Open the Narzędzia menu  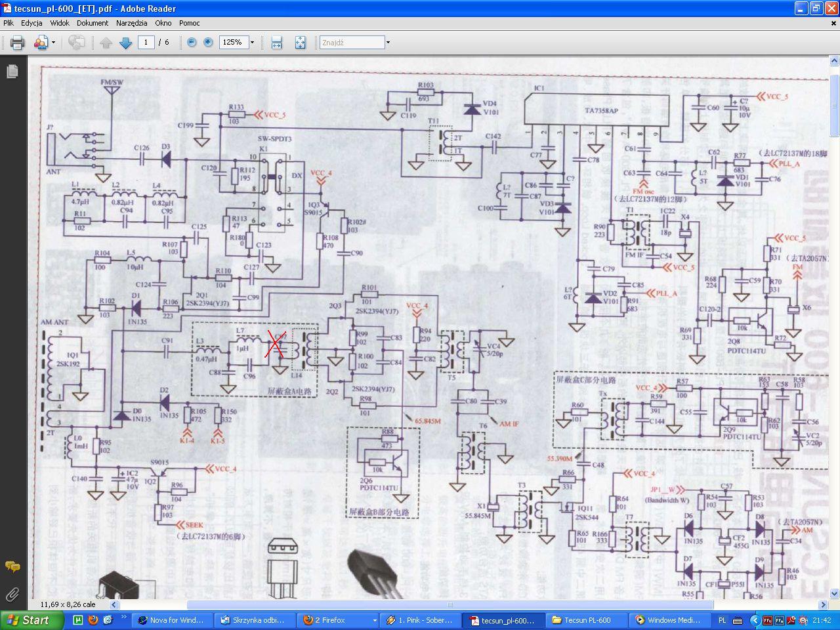pyautogui.click(x=131, y=23)
